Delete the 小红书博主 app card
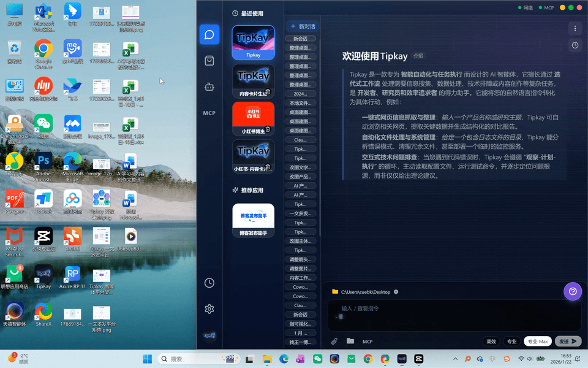The height and width of the screenshot is (368, 588). point(268,129)
